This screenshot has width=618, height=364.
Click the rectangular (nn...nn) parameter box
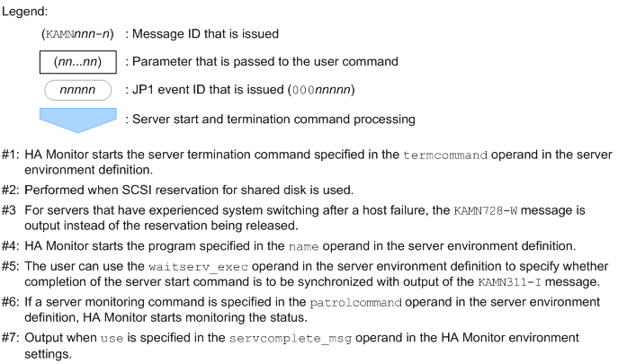pos(78,62)
